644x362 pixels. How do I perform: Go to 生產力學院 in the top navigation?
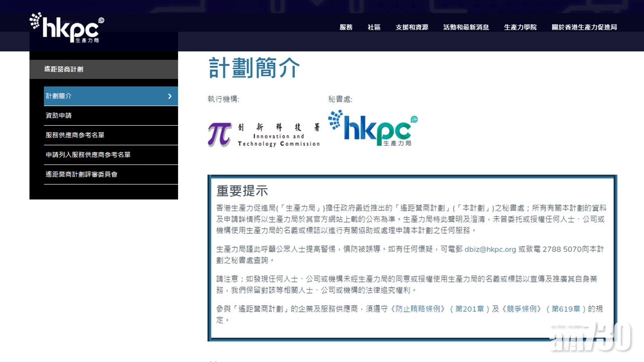tap(520, 27)
